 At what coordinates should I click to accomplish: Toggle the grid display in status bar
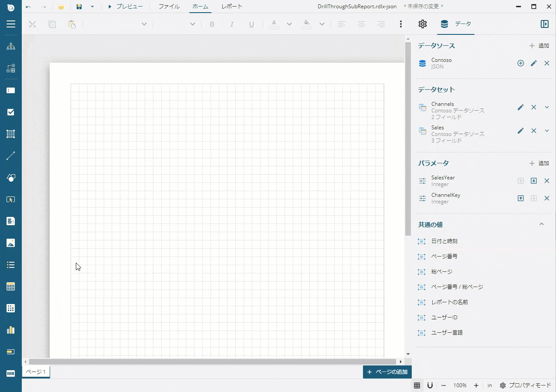(x=417, y=385)
